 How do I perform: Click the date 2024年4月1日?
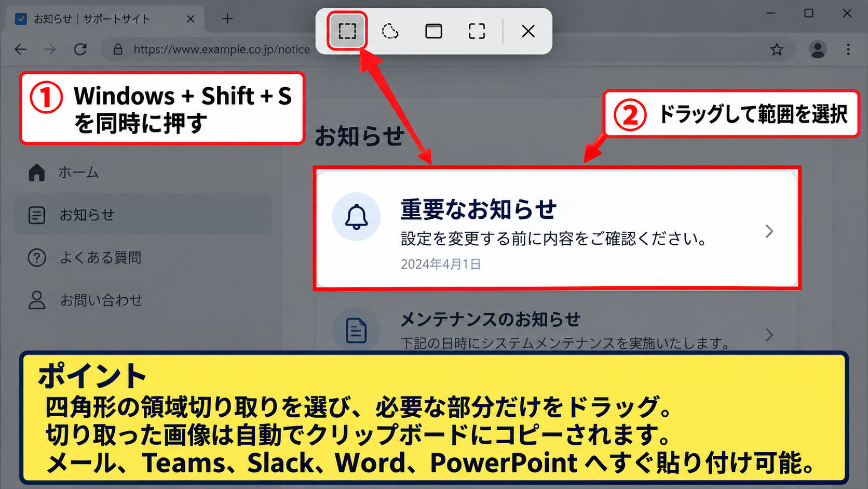441,264
